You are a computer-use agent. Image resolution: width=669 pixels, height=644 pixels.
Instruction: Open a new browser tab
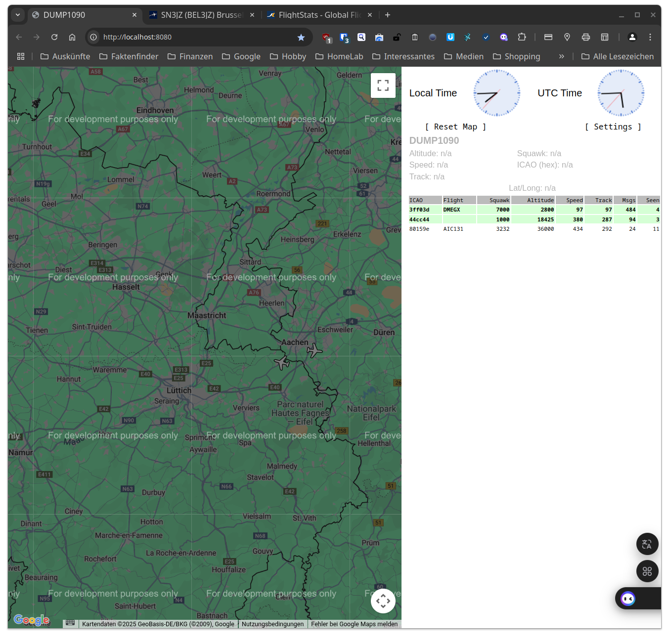(388, 15)
